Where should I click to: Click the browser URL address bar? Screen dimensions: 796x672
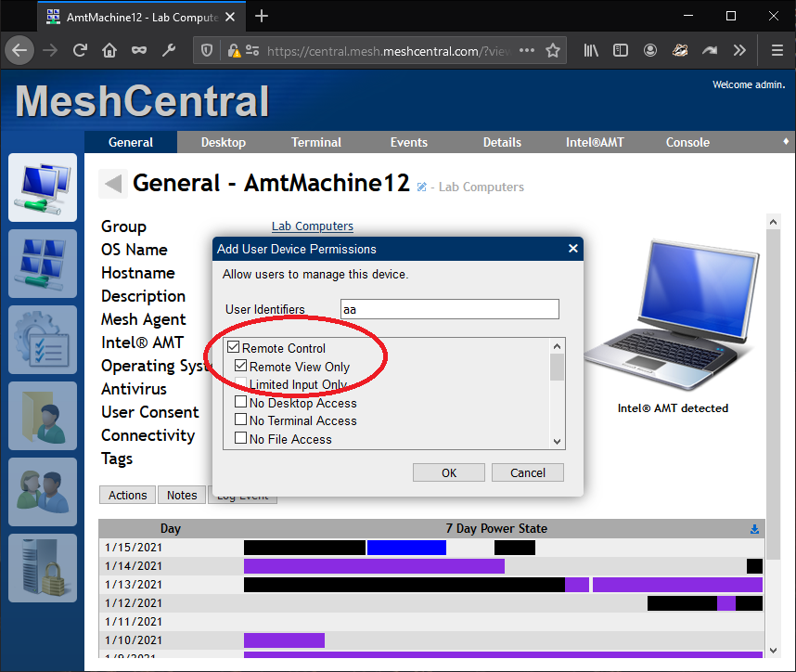pyautogui.click(x=388, y=51)
